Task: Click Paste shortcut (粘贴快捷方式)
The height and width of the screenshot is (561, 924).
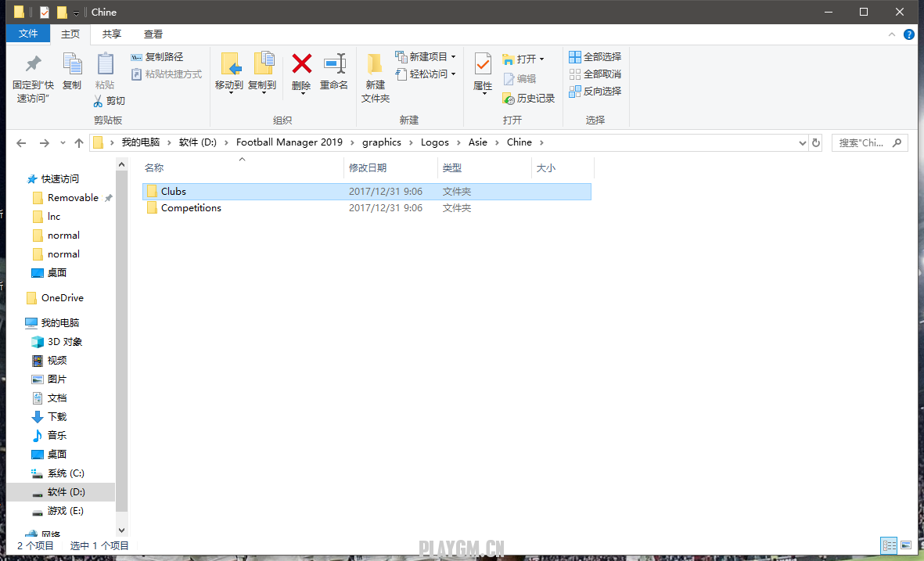Action: pos(166,74)
